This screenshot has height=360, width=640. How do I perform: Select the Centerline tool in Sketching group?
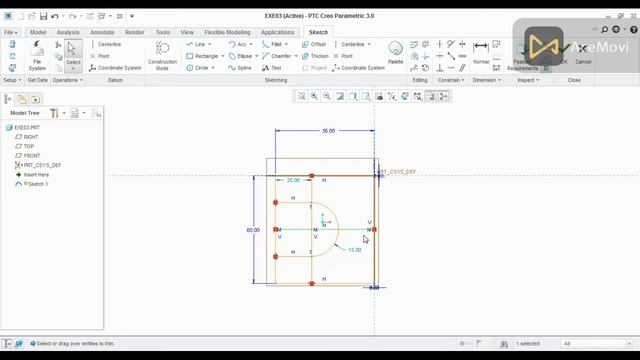click(349, 44)
